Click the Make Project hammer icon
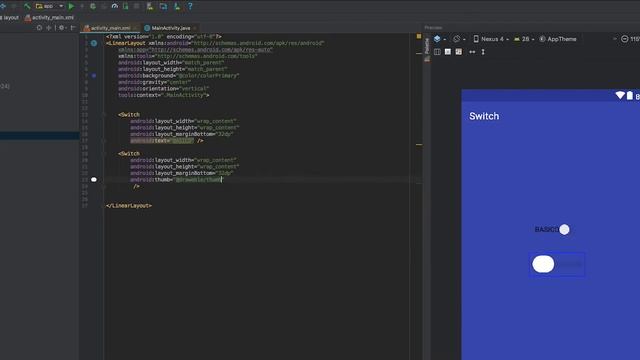The image size is (640, 360). 27,6
